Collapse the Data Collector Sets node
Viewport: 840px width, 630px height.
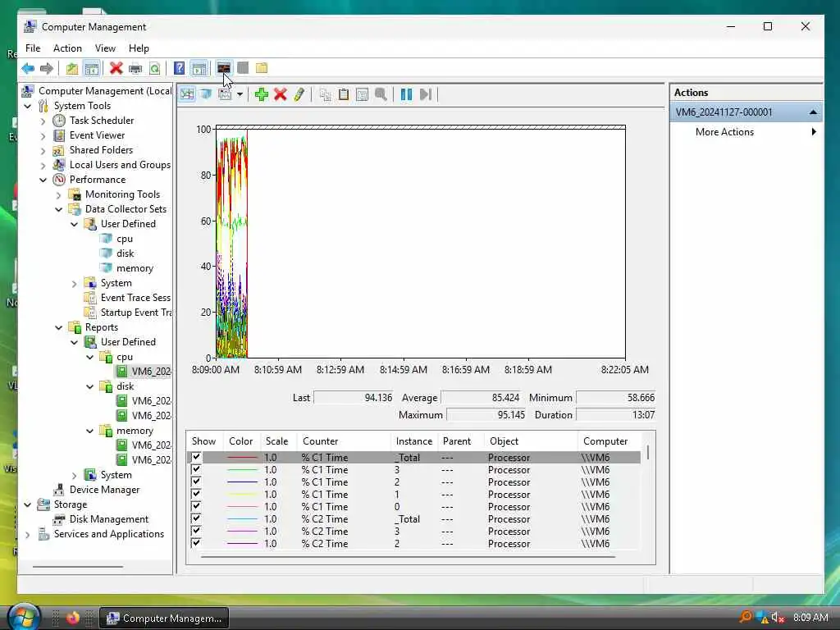point(58,209)
